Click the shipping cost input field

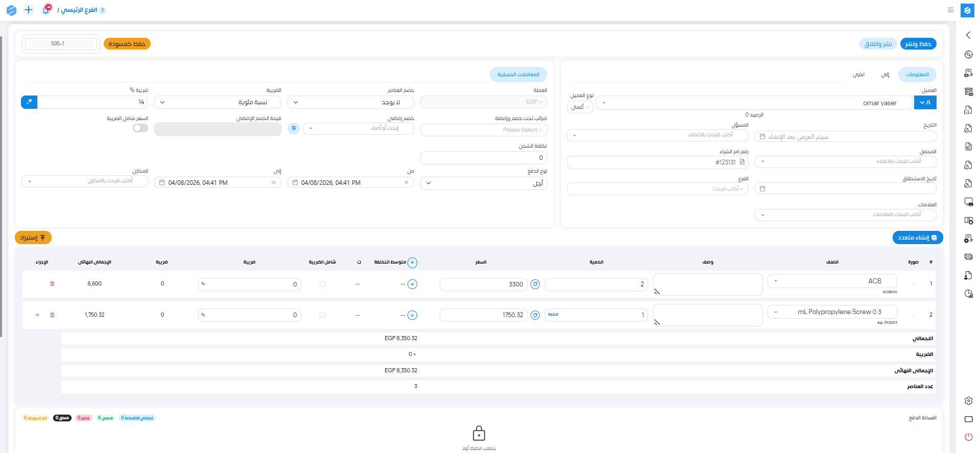pos(483,158)
